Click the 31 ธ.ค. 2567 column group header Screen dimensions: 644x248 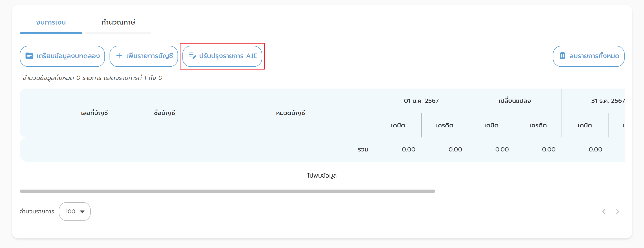tap(608, 101)
